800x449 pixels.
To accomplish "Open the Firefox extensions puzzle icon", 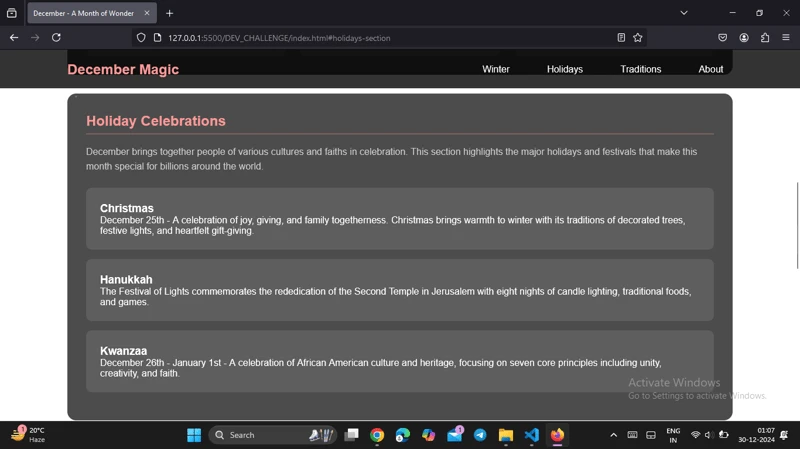I will point(765,38).
